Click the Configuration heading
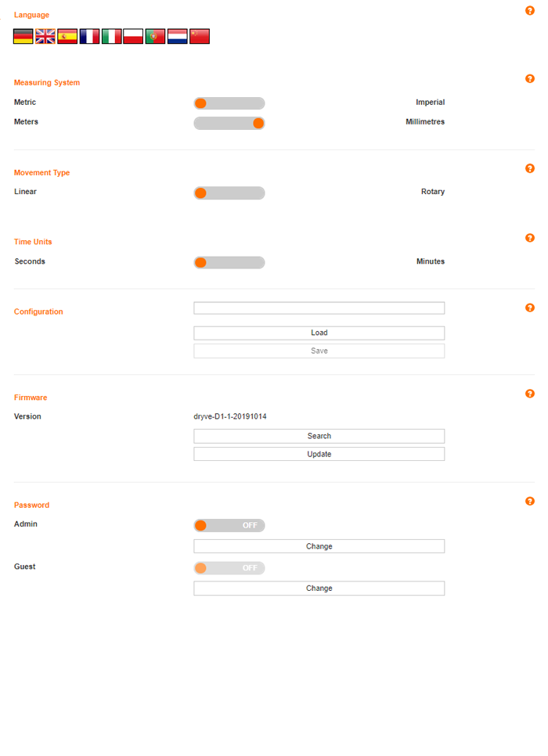Image resolution: width=548 pixels, height=756 pixels. [x=38, y=311]
